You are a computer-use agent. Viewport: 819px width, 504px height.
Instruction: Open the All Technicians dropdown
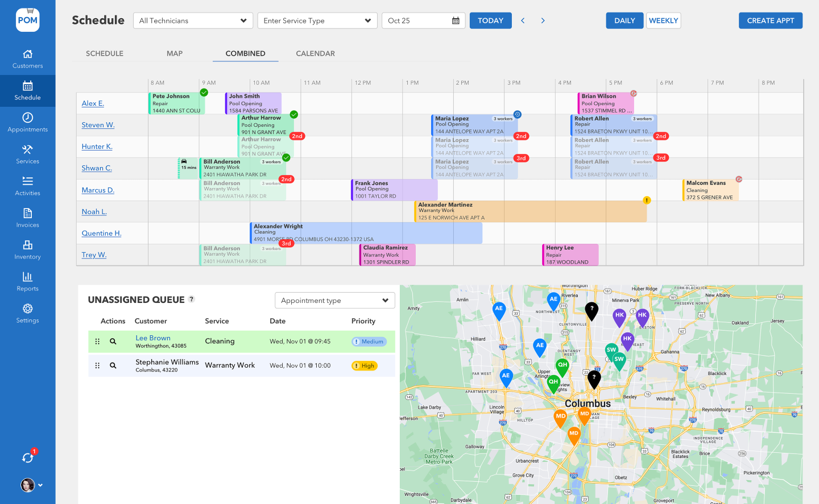click(193, 20)
